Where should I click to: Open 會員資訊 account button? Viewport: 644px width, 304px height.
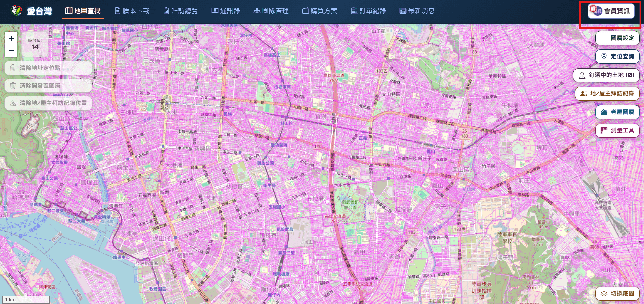tap(611, 11)
